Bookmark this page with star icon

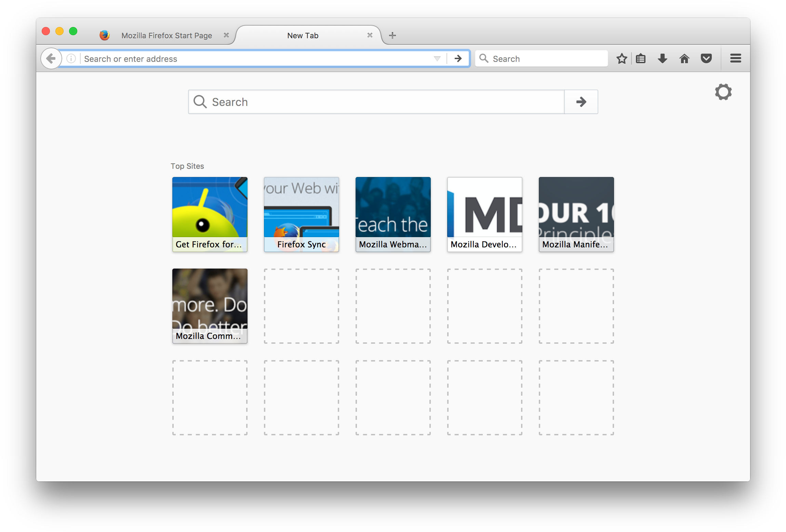(x=622, y=58)
